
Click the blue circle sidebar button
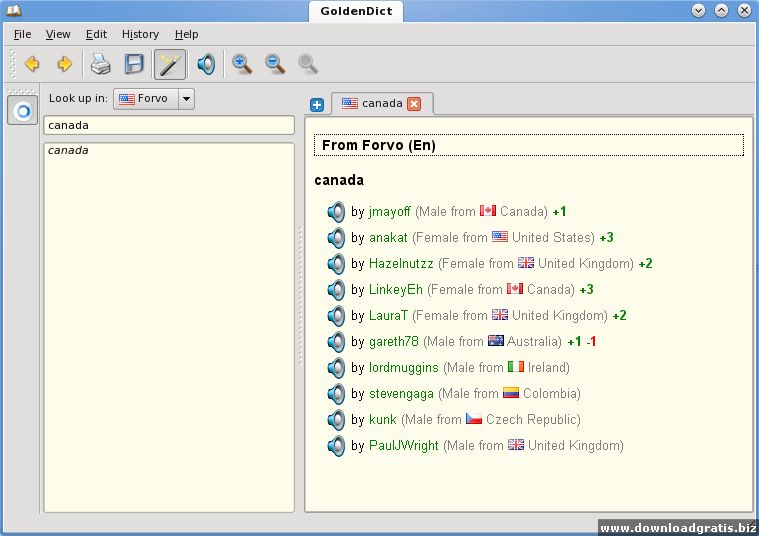click(x=23, y=111)
